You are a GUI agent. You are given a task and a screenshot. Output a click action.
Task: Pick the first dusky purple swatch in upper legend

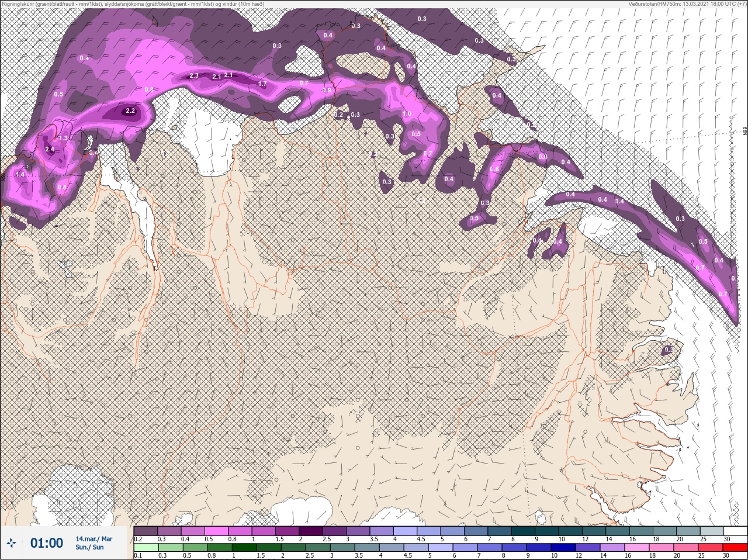point(146,531)
